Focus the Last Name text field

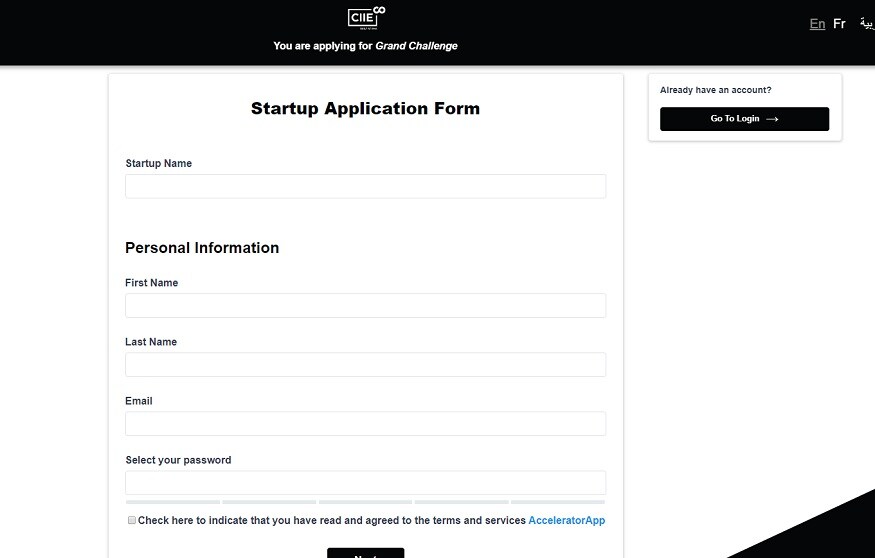pos(366,365)
